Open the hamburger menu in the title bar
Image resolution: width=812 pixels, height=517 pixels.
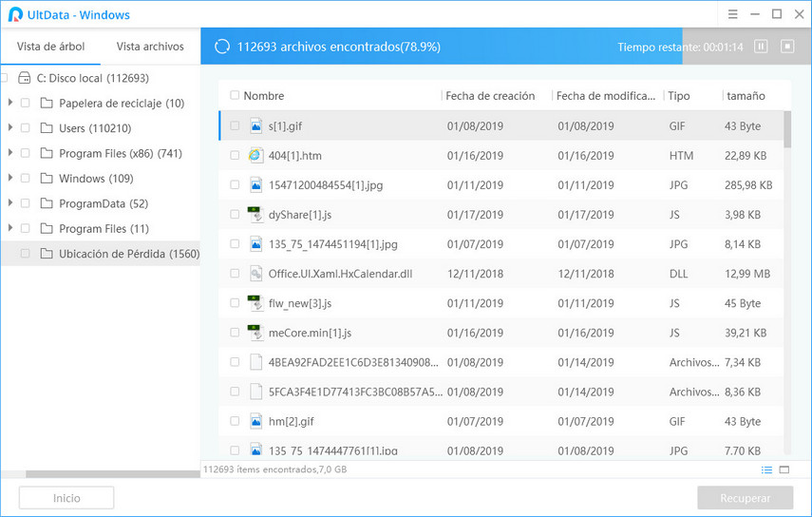coord(732,14)
